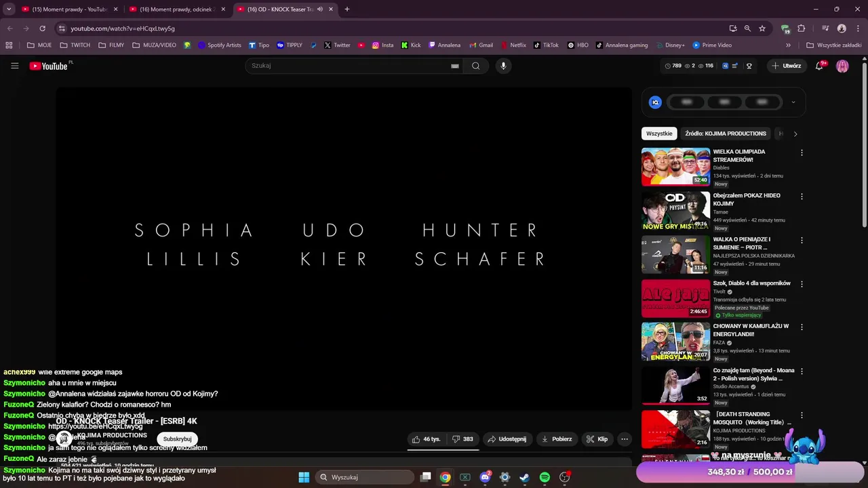
Task: Mute the tab playing OD - KNOCK Teaser
Action: [x=320, y=9]
